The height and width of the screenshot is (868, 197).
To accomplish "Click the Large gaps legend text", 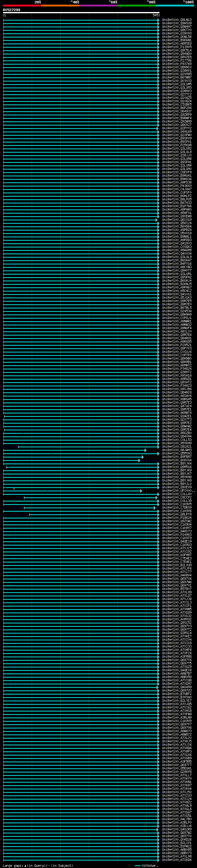I will click(x=38, y=866).
